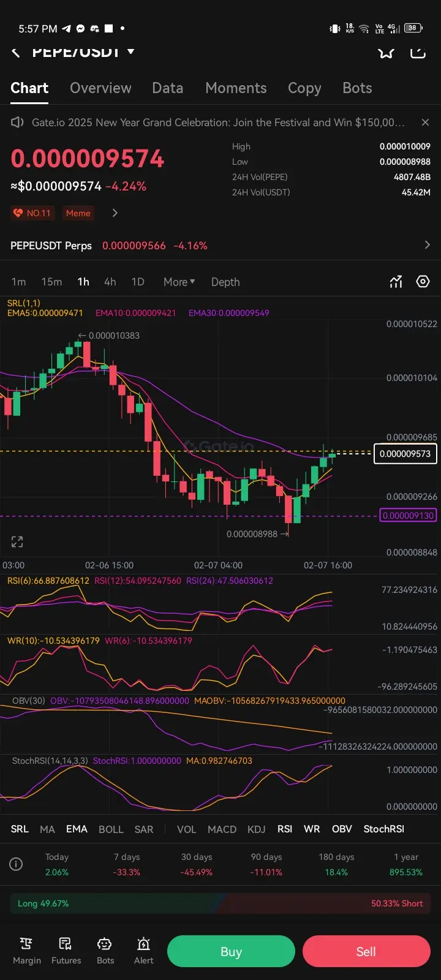Open the Overview tab

[100, 88]
